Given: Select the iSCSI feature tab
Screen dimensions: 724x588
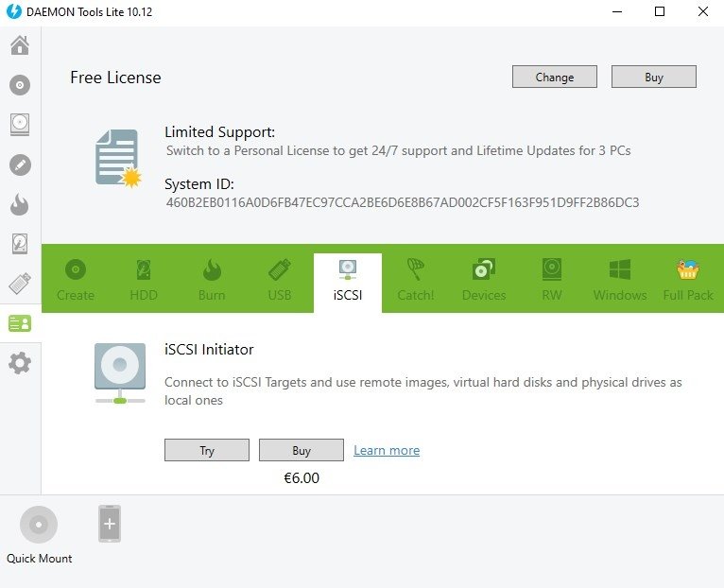Looking at the screenshot, I should 348,283.
